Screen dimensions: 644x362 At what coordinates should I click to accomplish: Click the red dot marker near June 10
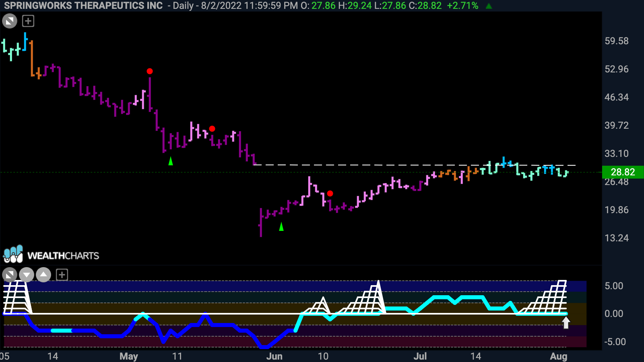[x=330, y=193]
